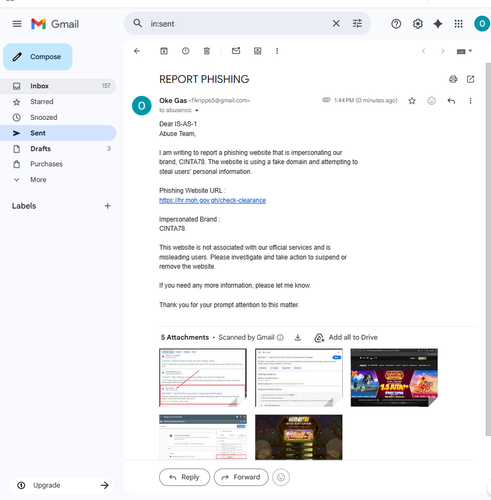
Task: Open the Support help icon
Action: tap(396, 24)
